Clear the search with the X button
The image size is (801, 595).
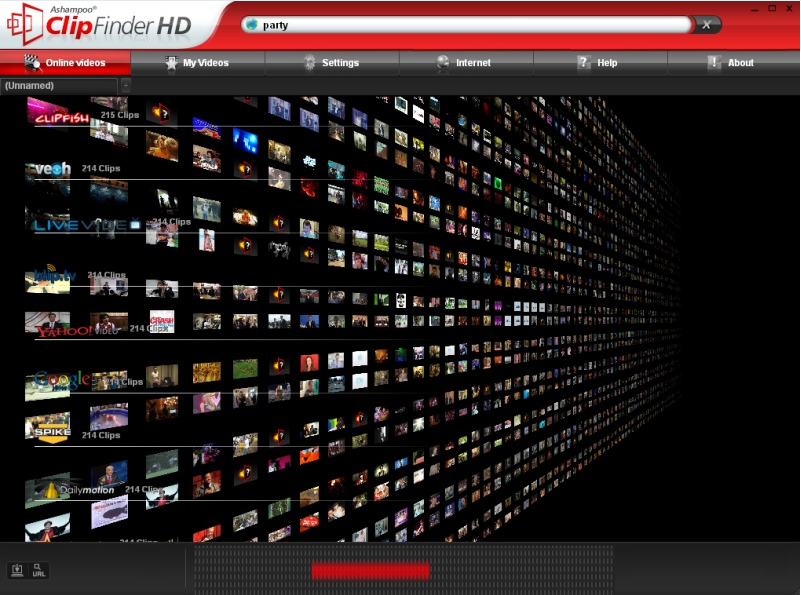pos(706,25)
